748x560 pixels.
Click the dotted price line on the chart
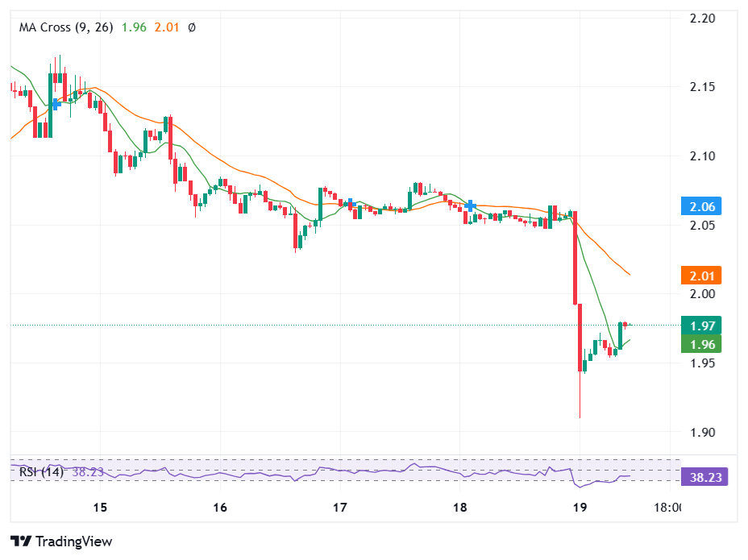pyautogui.click(x=242, y=325)
